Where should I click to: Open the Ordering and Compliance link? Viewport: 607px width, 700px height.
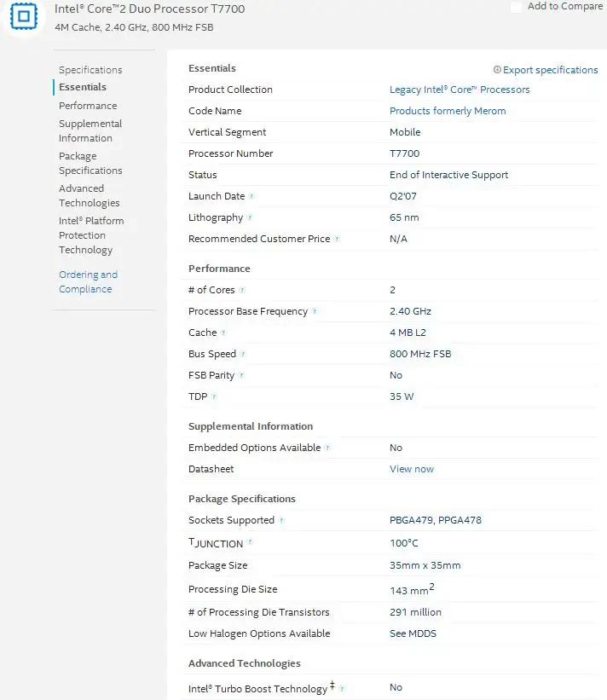click(89, 281)
